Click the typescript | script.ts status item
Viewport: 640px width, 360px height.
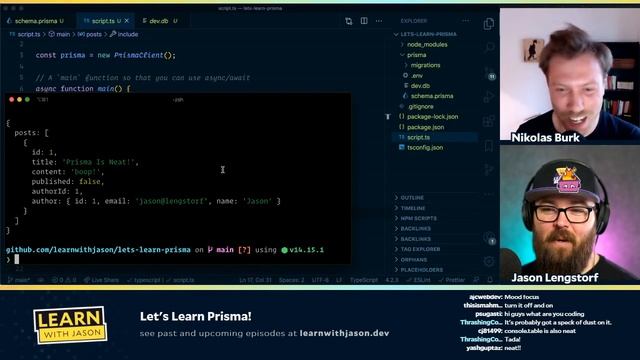[x=161, y=280]
